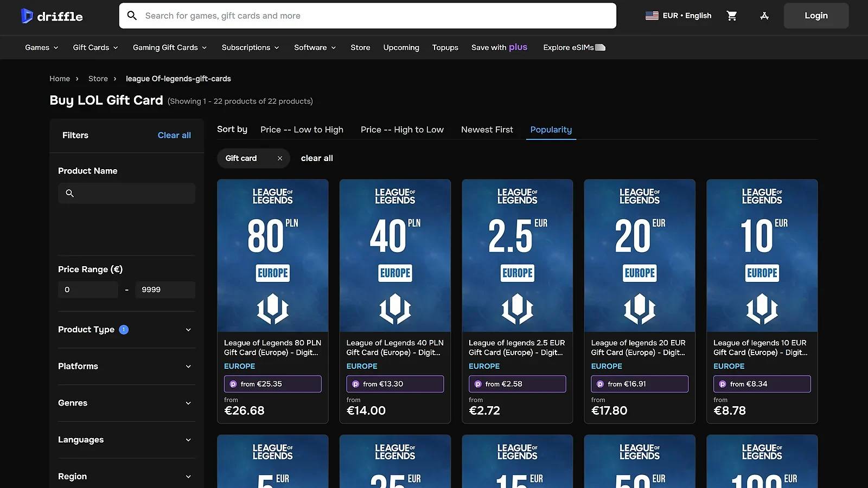868x488 pixels.
Task: Click the eSIM card icon next to Explore eSIMs
Action: tap(599, 47)
